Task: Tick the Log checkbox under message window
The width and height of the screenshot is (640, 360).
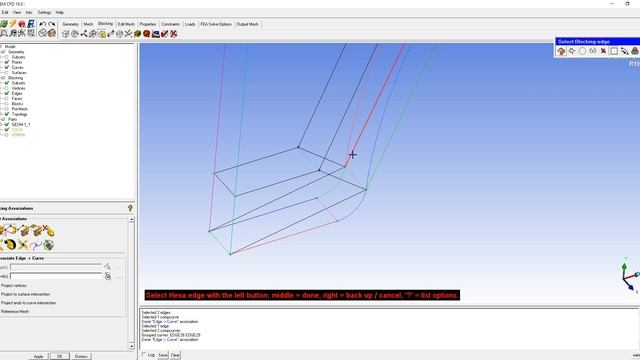Action: point(144,355)
